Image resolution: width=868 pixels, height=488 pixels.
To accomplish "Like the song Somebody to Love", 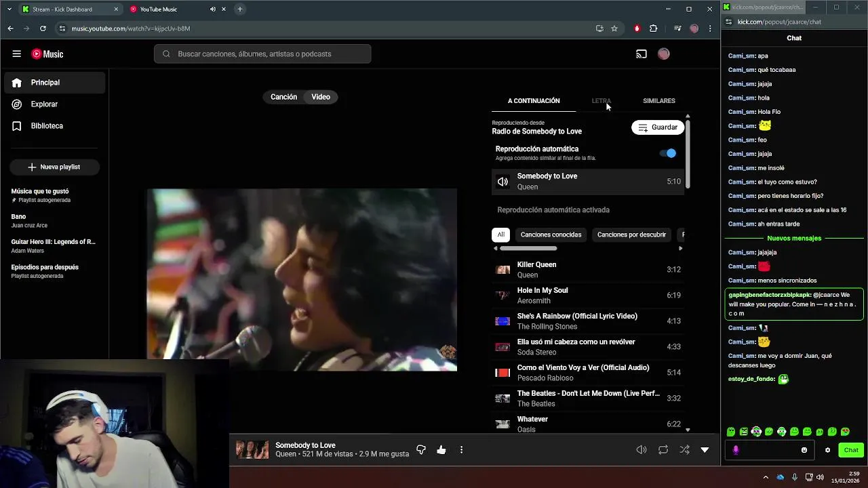I will (441, 449).
